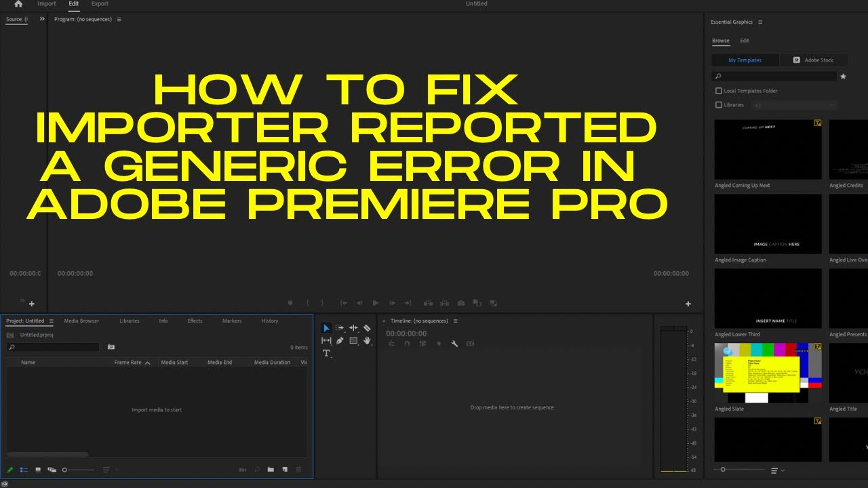The height and width of the screenshot is (488, 868).
Task: Open Project panel menu
Action: coord(51,321)
